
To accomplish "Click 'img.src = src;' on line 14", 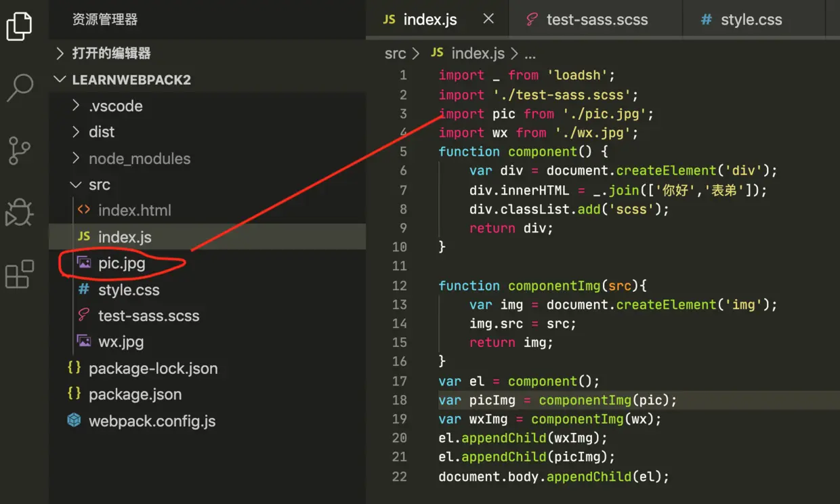I will [x=523, y=323].
